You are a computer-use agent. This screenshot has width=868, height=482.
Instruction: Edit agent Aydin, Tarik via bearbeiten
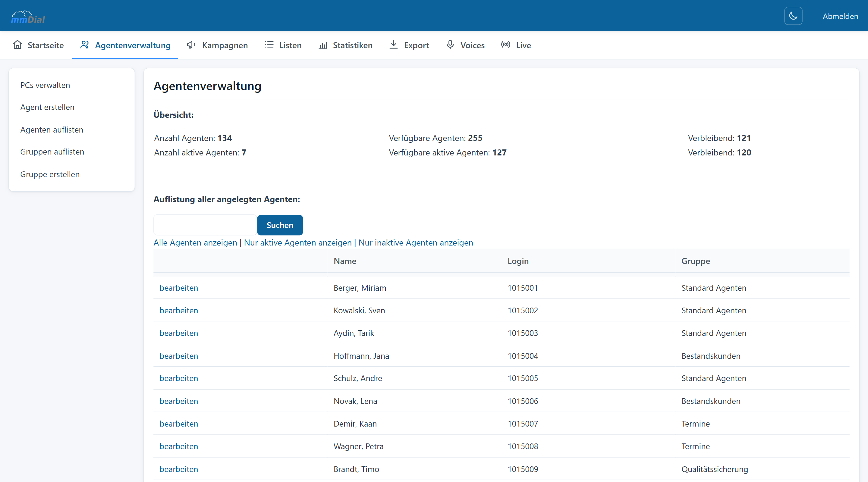tap(179, 333)
